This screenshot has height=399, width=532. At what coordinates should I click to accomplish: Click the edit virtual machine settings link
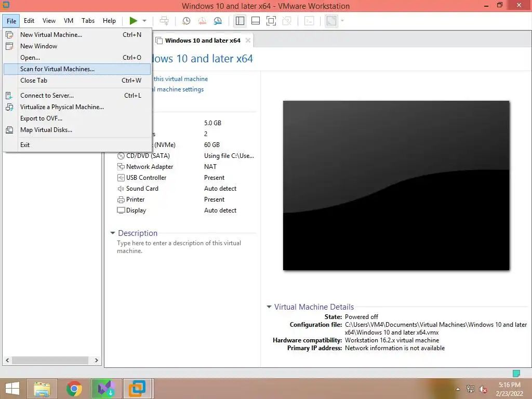click(178, 89)
